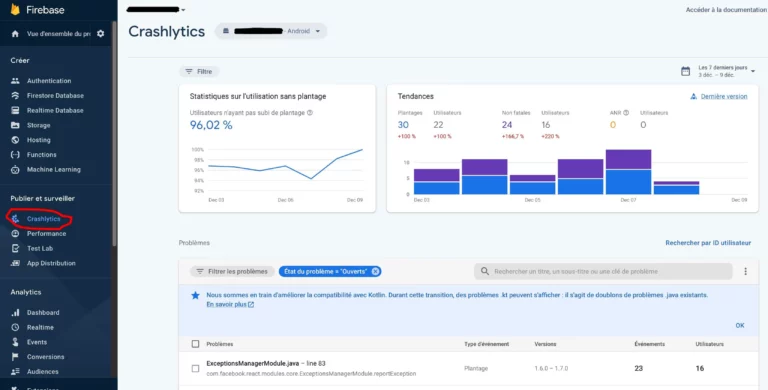Click the Filtre button
Image resolution: width=768 pixels, height=390 pixels.
199,72
